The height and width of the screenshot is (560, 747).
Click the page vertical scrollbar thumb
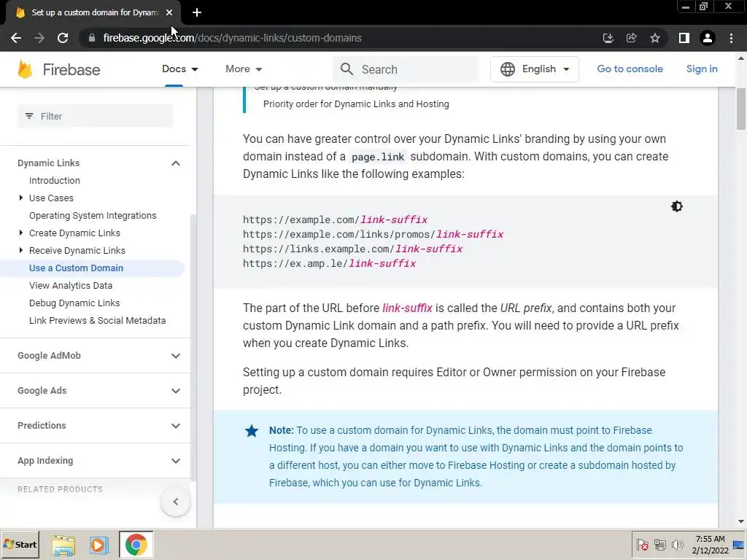741,109
